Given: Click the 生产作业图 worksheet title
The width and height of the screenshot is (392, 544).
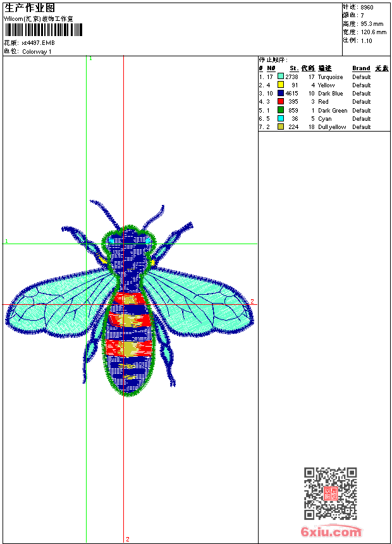Looking at the screenshot, I should pyautogui.click(x=30, y=8).
